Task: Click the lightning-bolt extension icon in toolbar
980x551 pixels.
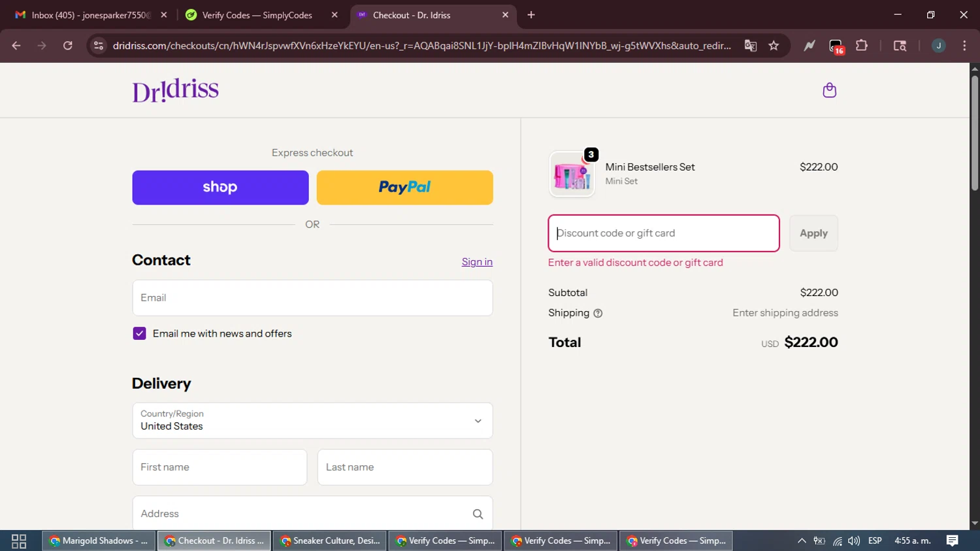Action: [x=809, y=46]
